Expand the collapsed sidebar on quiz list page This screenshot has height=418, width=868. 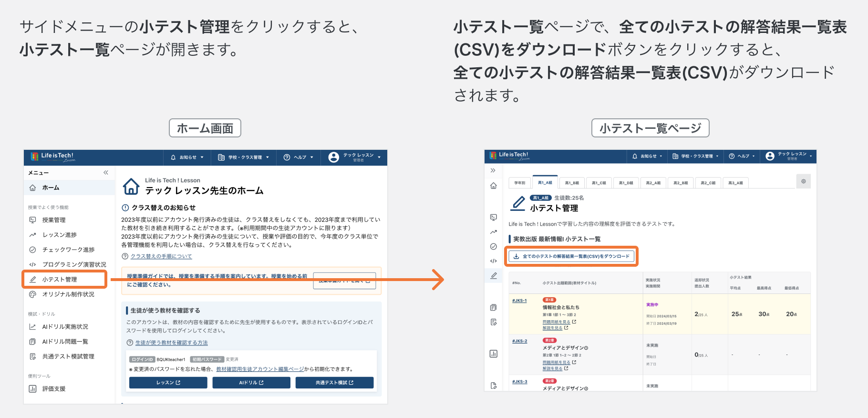493,170
